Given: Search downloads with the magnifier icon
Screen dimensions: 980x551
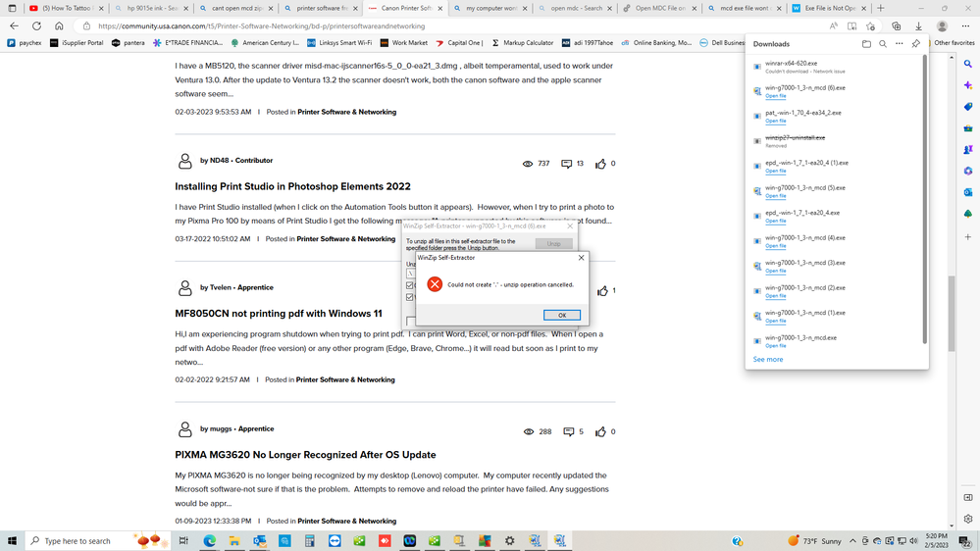Looking at the screenshot, I should tap(883, 44).
